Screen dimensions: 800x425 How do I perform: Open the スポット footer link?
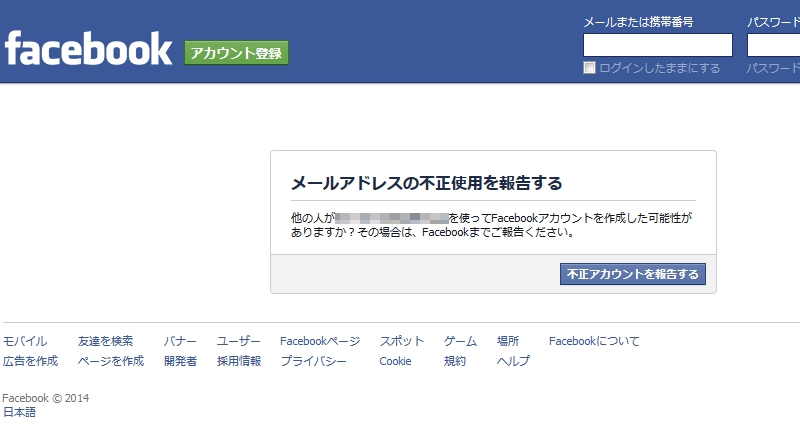[x=402, y=341]
